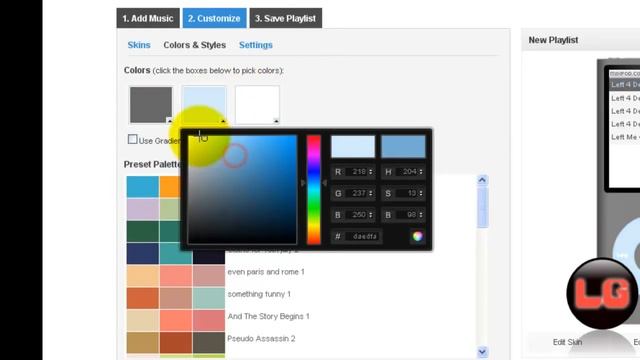Click the dark green swatch in the third palette row
This screenshot has height=360, width=640.
(x=142, y=231)
